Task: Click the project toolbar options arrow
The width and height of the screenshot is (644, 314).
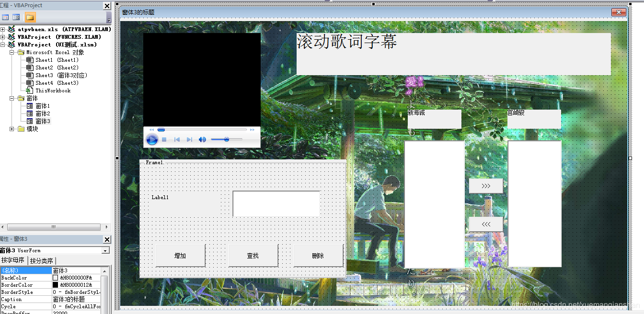Action: point(109,19)
